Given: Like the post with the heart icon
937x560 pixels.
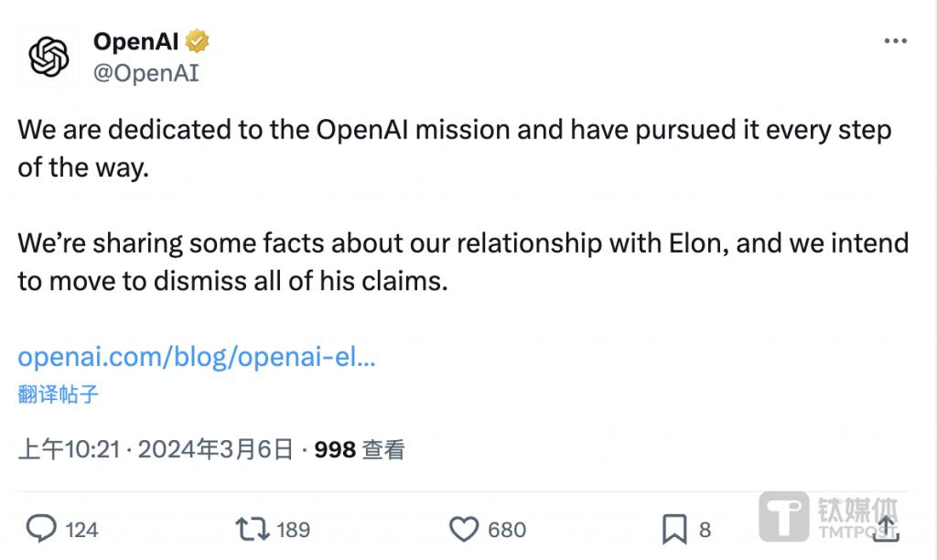Looking at the screenshot, I should [x=465, y=528].
